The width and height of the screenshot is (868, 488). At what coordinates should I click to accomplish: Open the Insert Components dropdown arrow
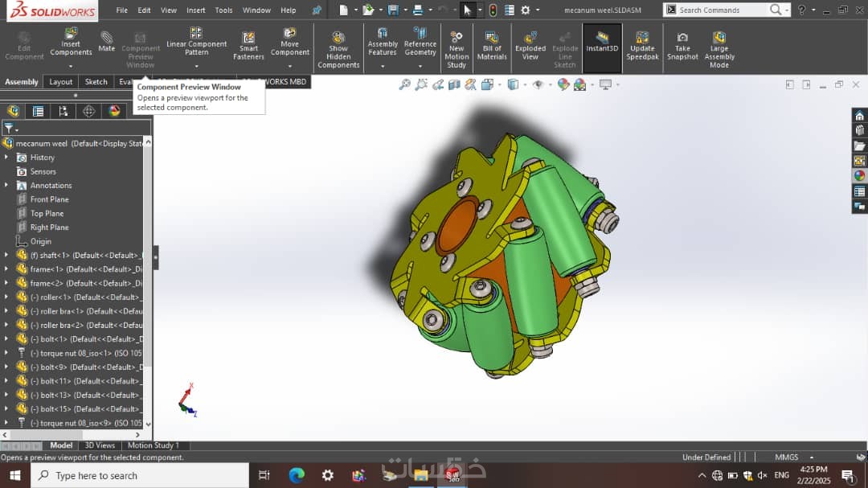pos(71,66)
